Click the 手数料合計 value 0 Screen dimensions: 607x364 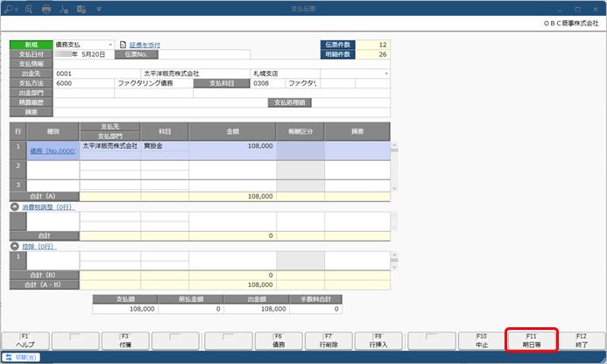click(316, 309)
